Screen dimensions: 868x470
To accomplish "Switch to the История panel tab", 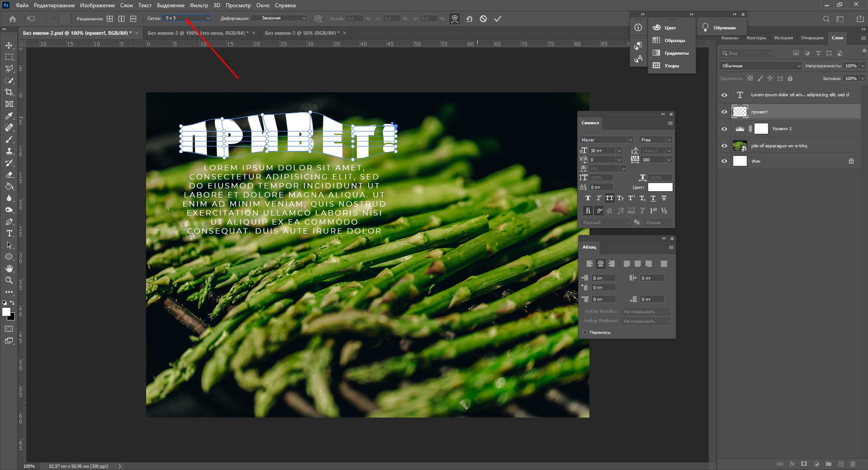I will tap(783, 38).
